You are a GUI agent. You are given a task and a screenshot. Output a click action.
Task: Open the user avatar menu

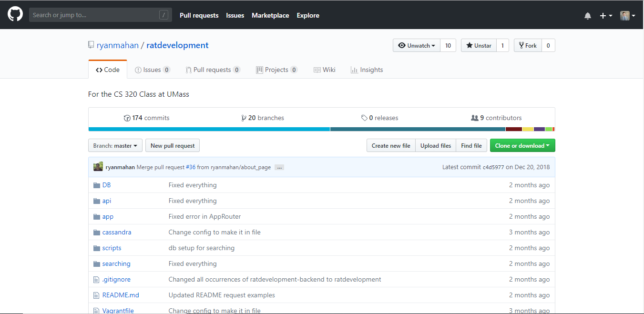click(x=628, y=16)
